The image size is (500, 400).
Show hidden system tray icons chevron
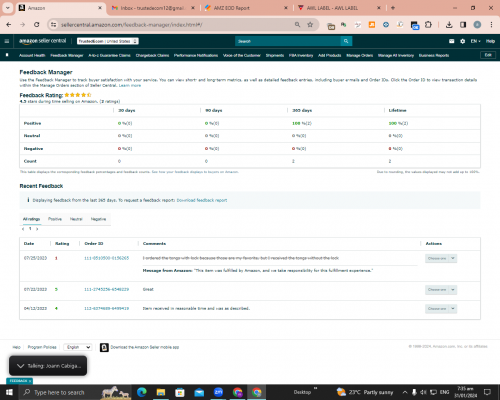(x=405, y=392)
